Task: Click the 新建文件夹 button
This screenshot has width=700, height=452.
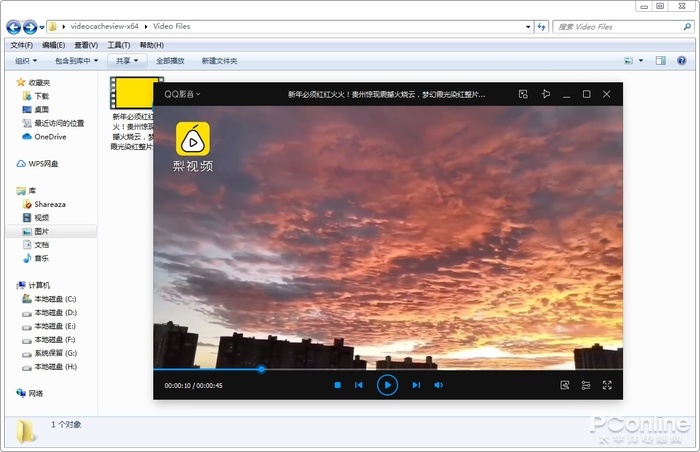Action: tap(219, 61)
